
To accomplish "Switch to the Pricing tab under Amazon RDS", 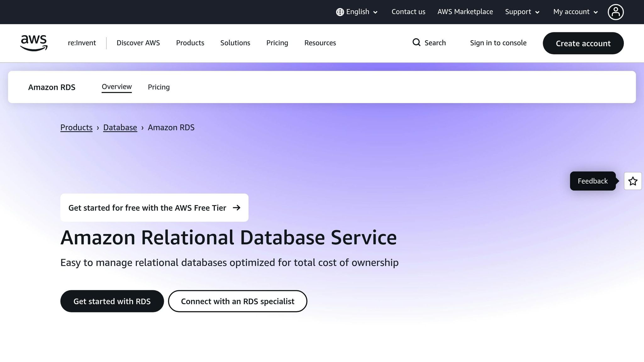I will pyautogui.click(x=158, y=87).
